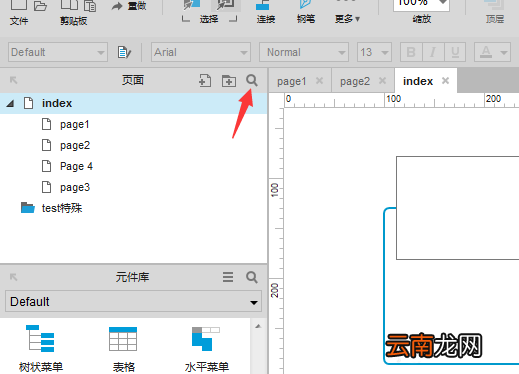Click the 元件库 panel title
The height and width of the screenshot is (374, 519).
click(x=132, y=277)
